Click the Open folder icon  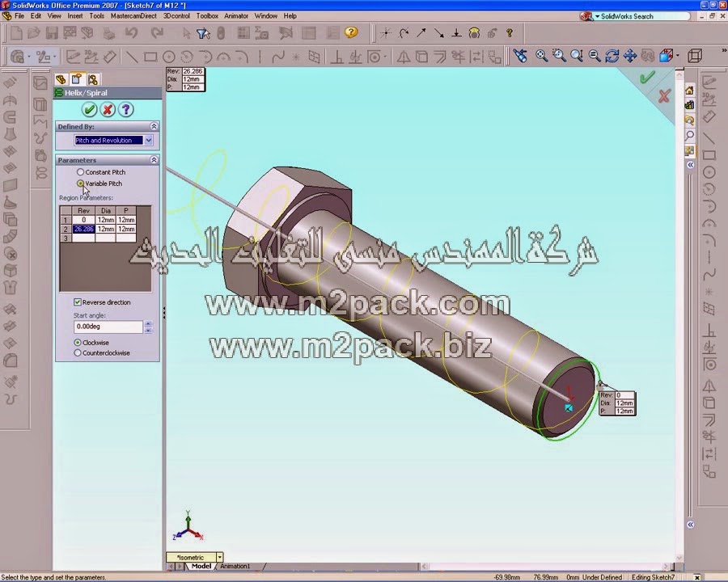(33, 33)
